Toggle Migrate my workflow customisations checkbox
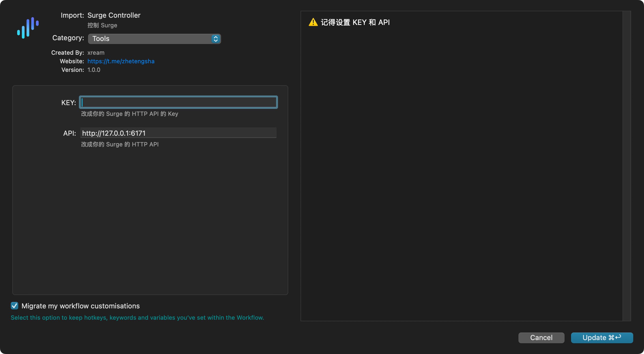Image resolution: width=644 pixels, height=354 pixels. [14, 306]
